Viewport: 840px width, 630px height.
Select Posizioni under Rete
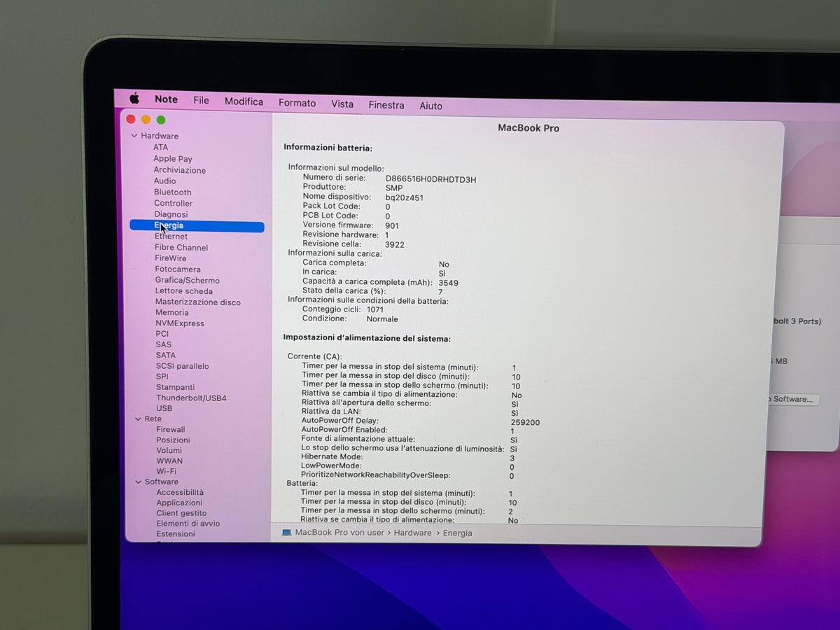coord(173,440)
